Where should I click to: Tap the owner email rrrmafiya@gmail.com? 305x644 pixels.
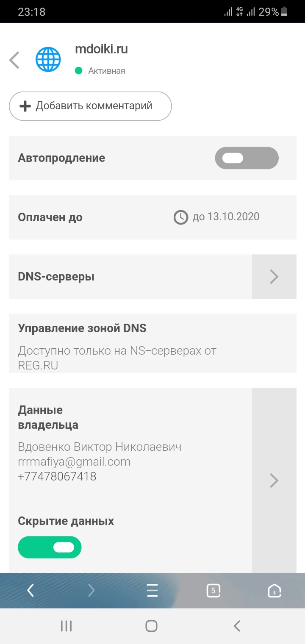point(74,462)
